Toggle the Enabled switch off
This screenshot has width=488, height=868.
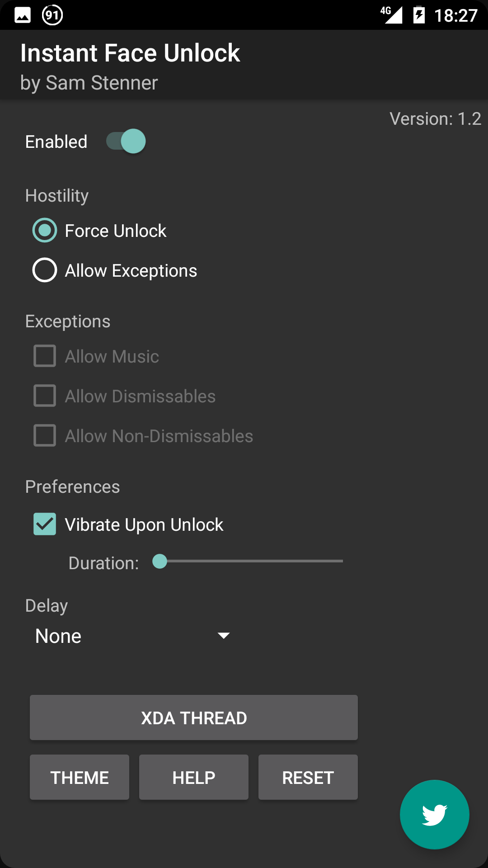(126, 141)
